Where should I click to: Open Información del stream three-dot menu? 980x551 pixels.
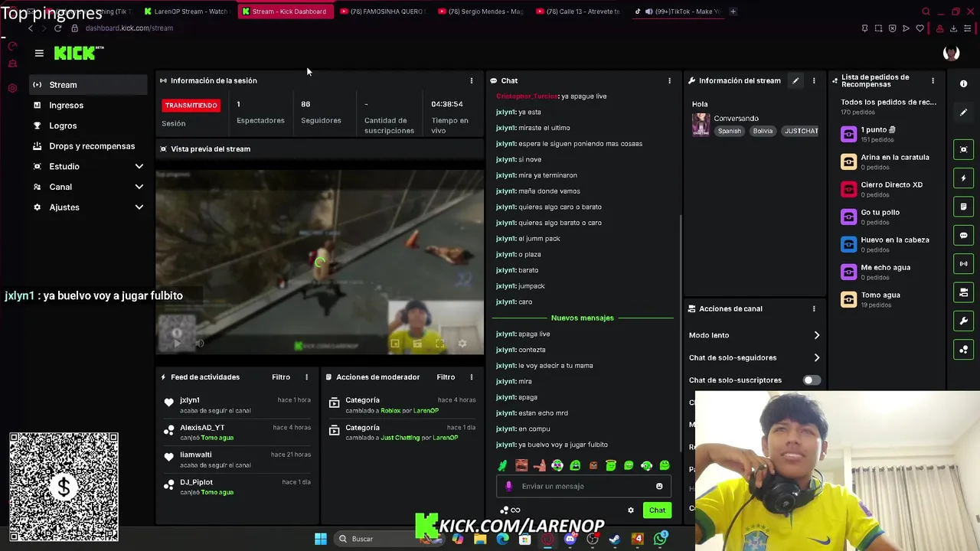coord(814,80)
